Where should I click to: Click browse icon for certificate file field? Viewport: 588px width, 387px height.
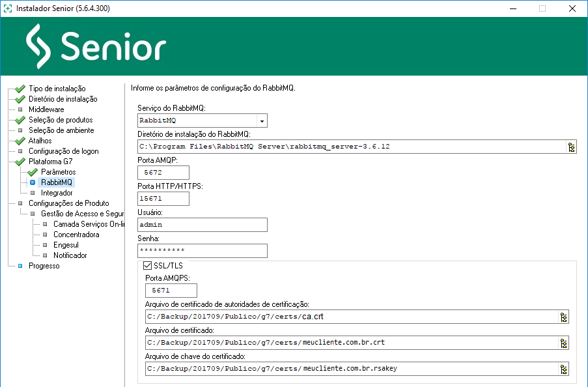point(564,343)
